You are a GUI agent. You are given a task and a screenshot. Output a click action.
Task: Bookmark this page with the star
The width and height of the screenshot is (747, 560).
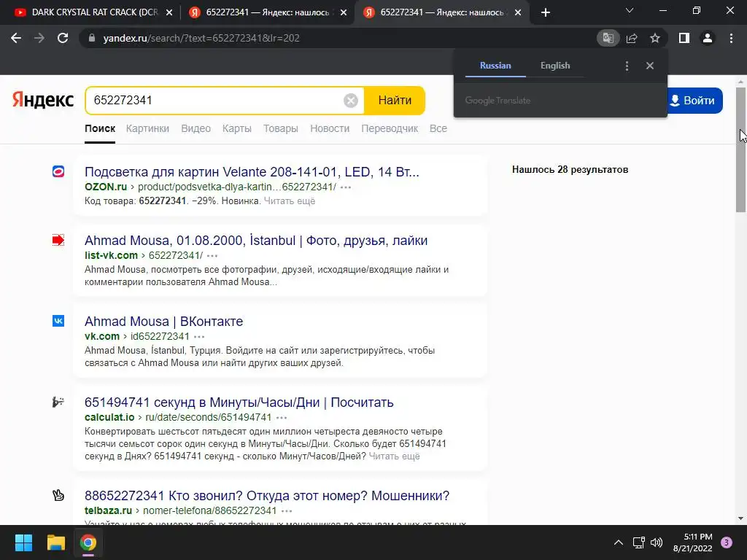pyautogui.click(x=655, y=38)
